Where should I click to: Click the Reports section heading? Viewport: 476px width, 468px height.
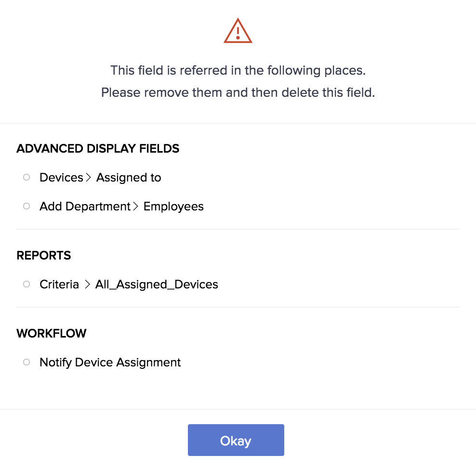pyautogui.click(x=44, y=256)
